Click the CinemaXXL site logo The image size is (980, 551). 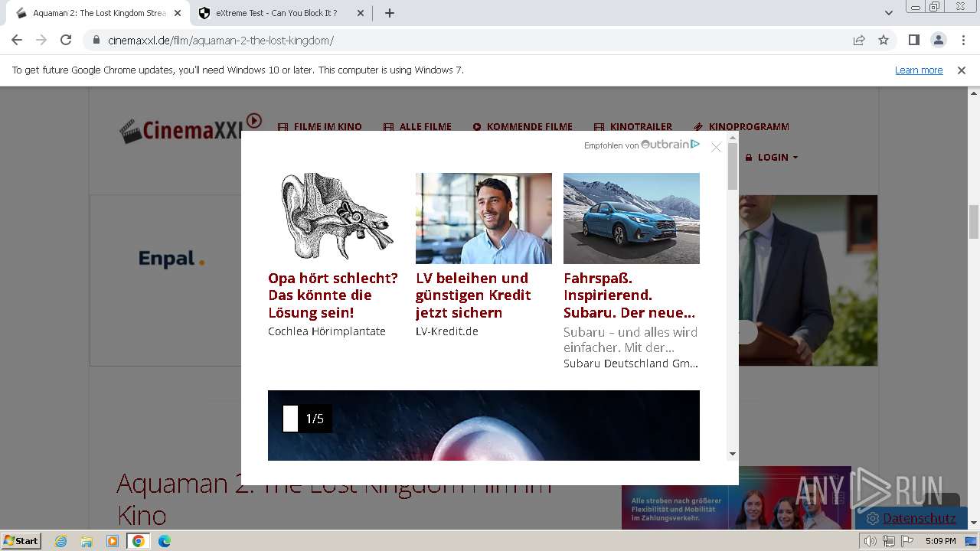[x=190, y=129]
